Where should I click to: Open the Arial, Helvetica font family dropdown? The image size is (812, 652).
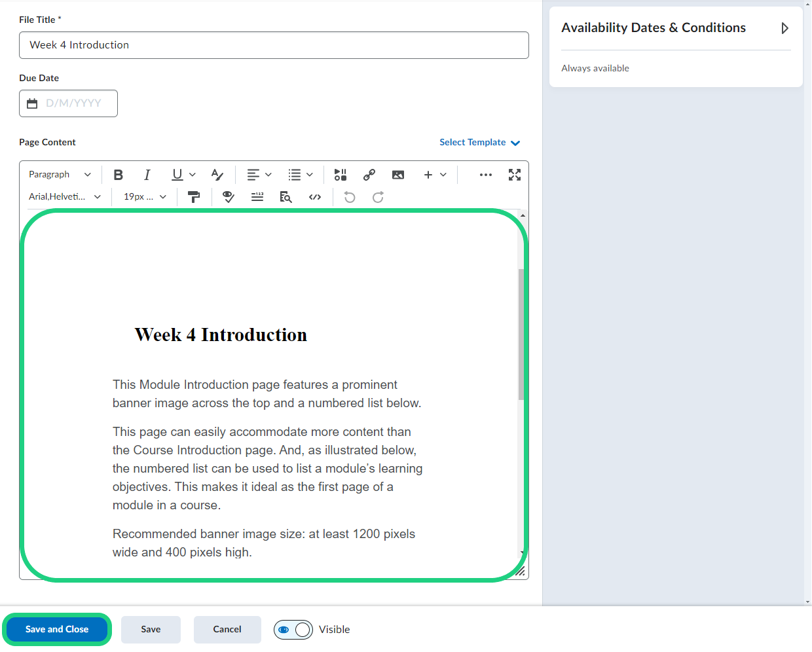pos(64,197)
